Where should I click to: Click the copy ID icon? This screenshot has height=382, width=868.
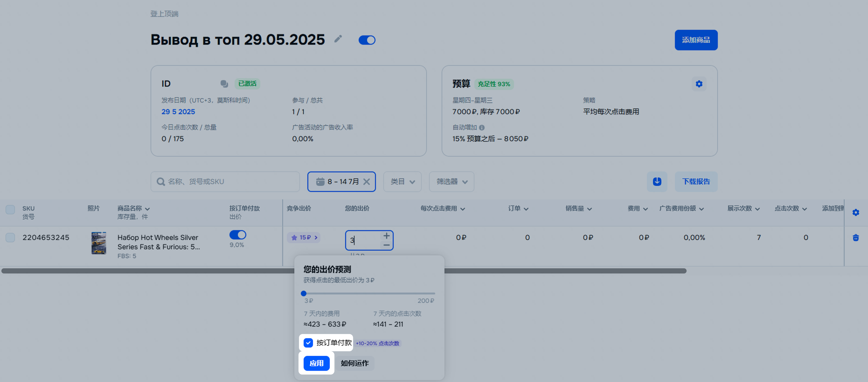tap(224, 83)
